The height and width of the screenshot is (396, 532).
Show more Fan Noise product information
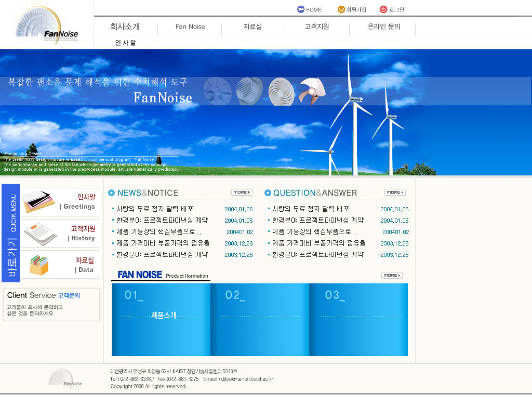[x=392, y=276]
